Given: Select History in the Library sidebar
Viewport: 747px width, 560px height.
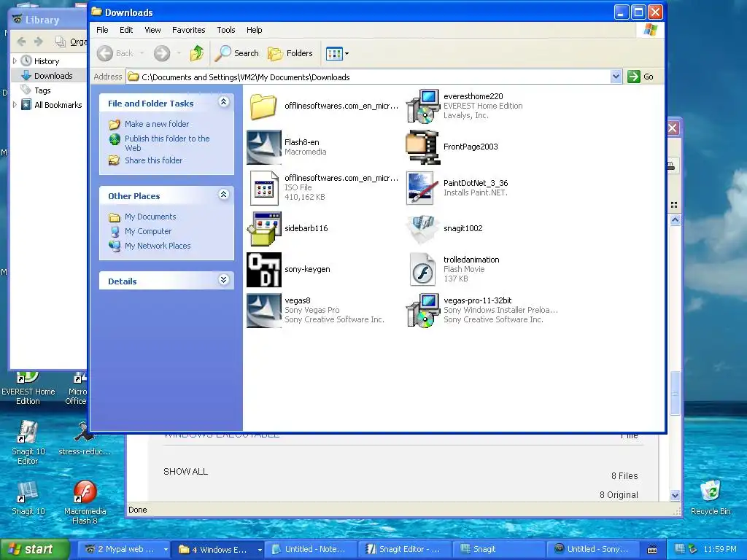Looking at the screenshot, I should [47, 61].
